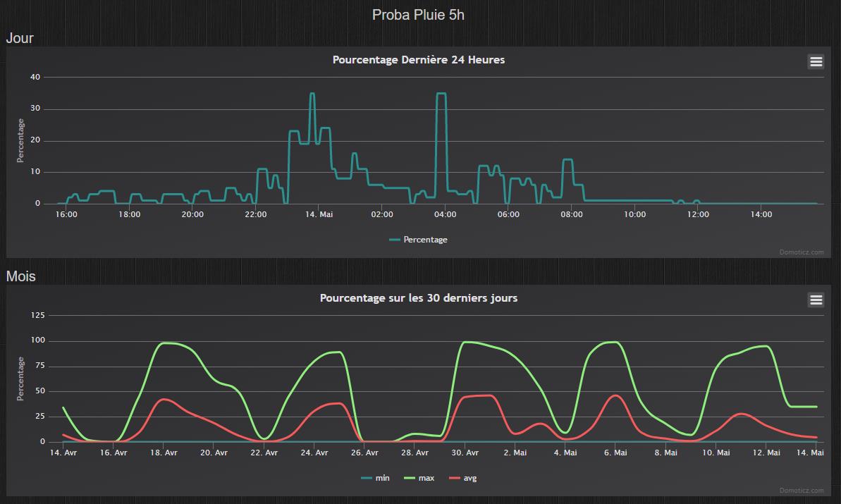Select the Jour section heading
841x504 pixels.
click(20, 38)
